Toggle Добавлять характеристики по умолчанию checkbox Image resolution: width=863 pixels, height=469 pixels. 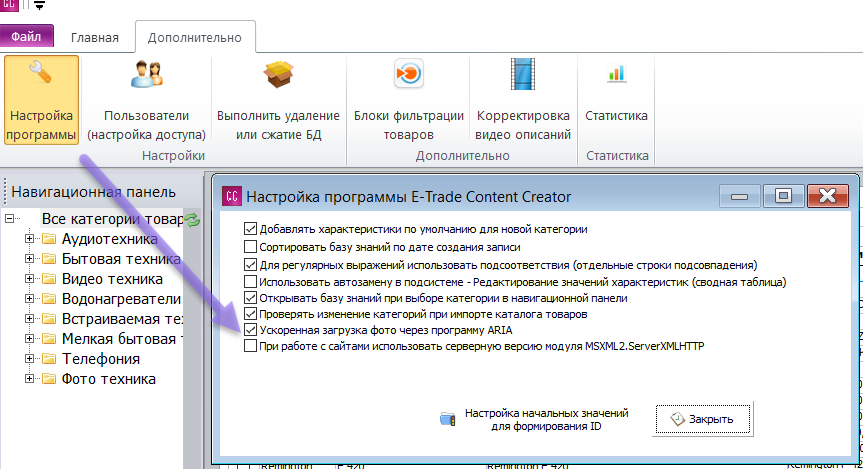(250, 228)
